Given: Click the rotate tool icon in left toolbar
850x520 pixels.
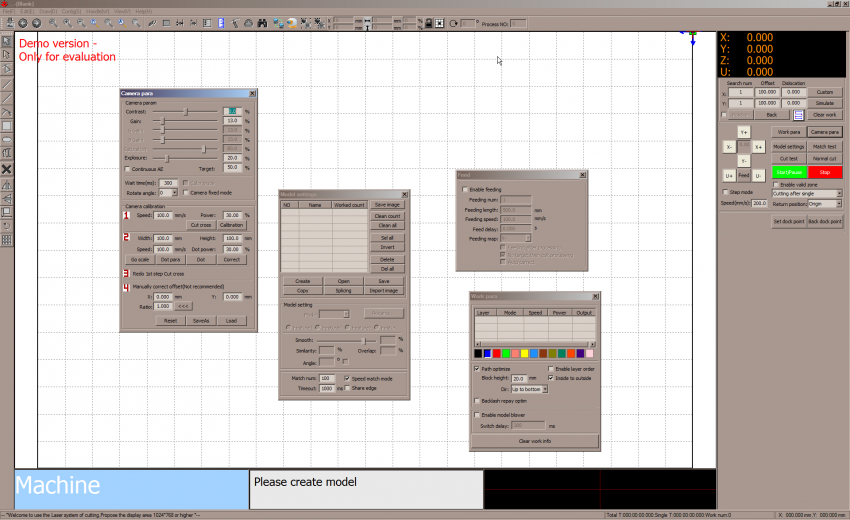Looking at the screenshot, I should click(7, 226).
